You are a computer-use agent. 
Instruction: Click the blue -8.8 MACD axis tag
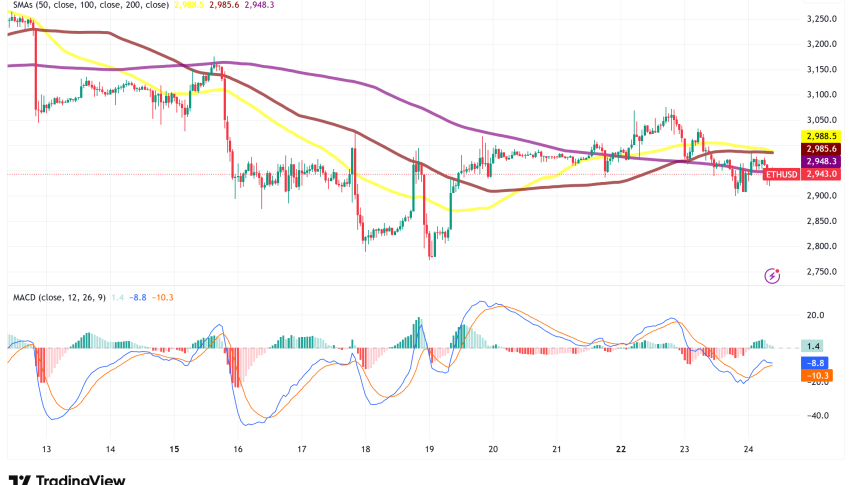[x=819, y=361]
